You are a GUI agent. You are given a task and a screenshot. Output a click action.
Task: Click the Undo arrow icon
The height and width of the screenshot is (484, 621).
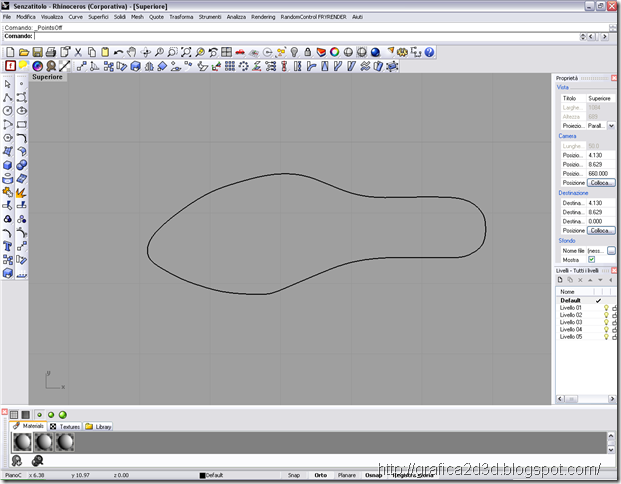click(118, 52)
